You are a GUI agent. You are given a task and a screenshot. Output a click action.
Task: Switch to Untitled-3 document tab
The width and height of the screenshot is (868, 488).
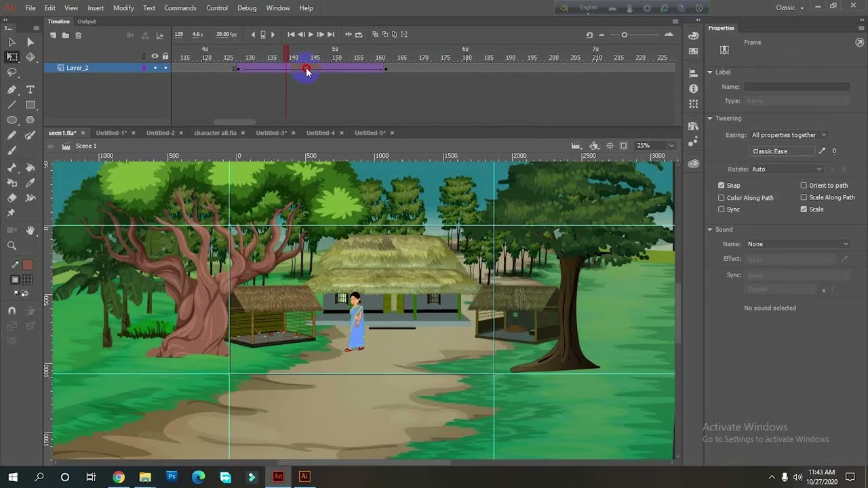(271, 133)
